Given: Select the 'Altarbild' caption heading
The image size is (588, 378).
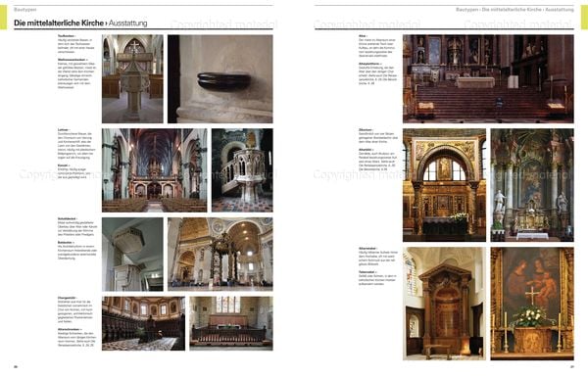Looking at the screenshot, I should (x=367, y=150).
